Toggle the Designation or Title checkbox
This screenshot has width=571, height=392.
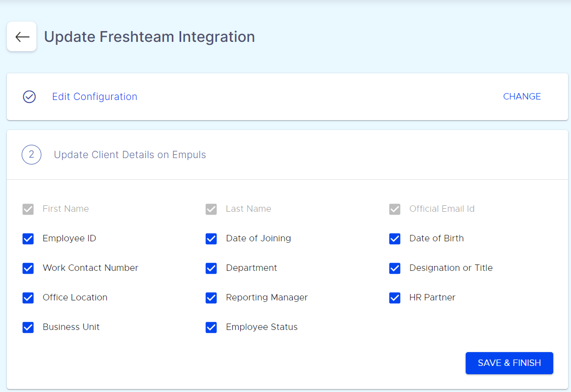tap(395, 268)
